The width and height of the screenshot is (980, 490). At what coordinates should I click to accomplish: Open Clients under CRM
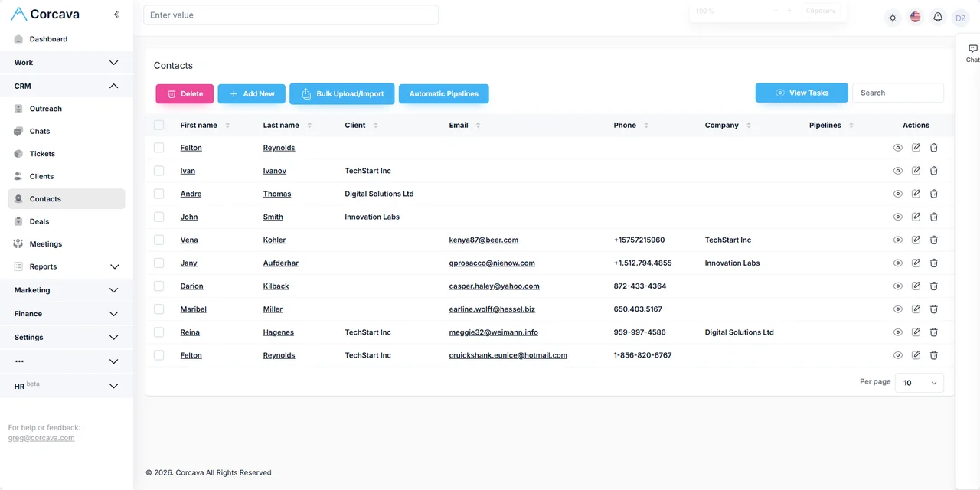67,176
